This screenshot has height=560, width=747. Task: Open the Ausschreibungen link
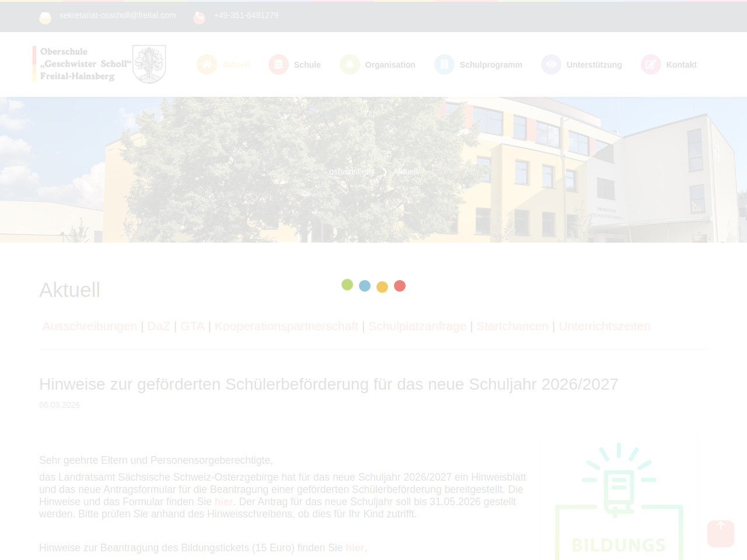[89, 326]
